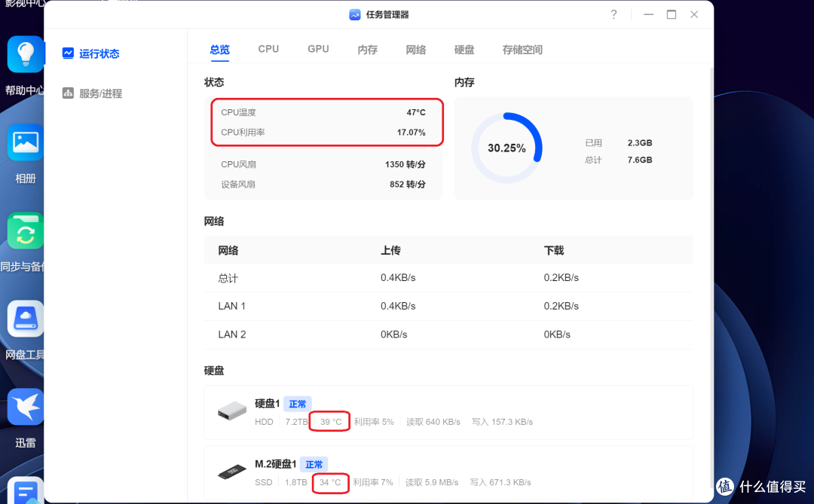Switch to the 网络 tab
Image resolution: width=814 pixels, height=504 pixels.
[x=416, y=50]
